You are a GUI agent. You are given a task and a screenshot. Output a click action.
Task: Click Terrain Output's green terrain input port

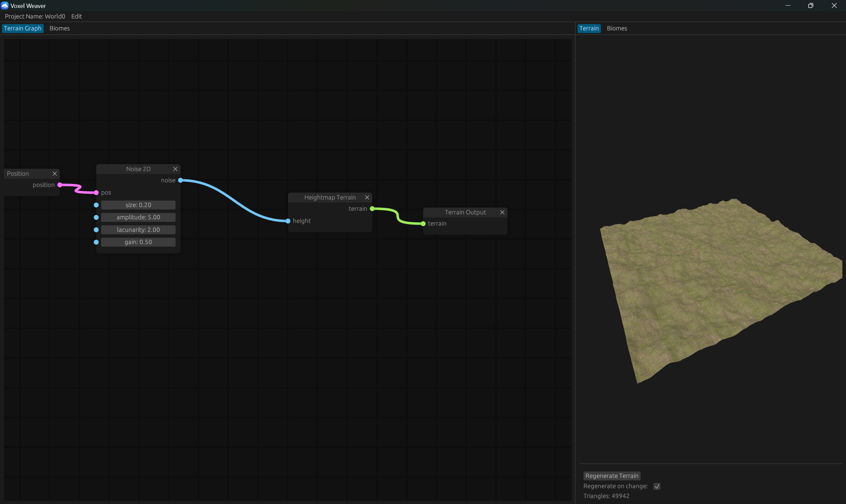click(x=423, y=224)
